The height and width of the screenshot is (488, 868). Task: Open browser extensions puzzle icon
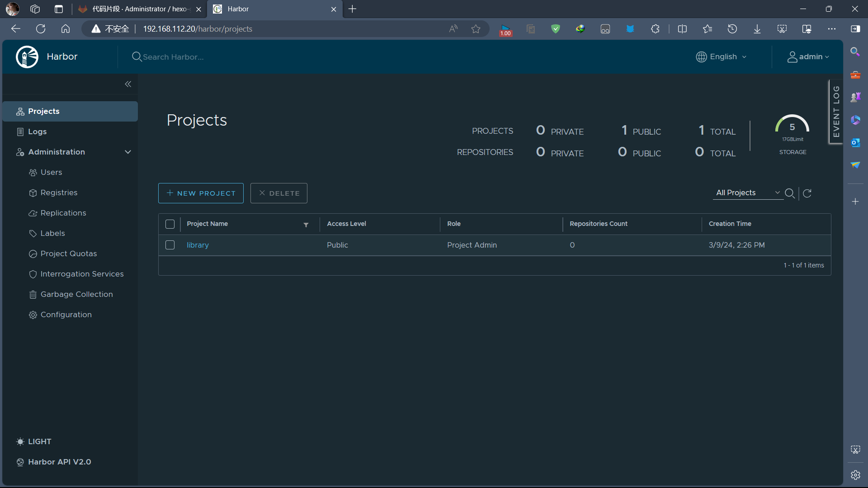point(655,29)
